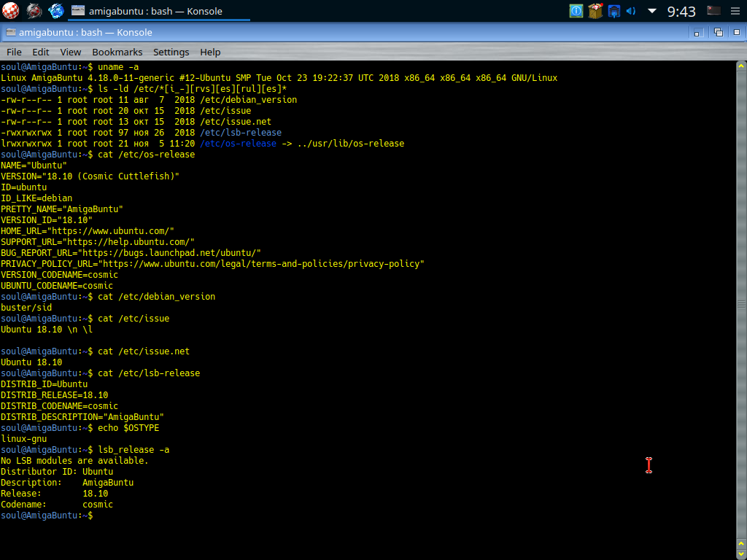The image size is (747, 560).
Task: Click "/etc/issue.net" in the ls listing
Action: pyautogui.click(x=236, y=122)
